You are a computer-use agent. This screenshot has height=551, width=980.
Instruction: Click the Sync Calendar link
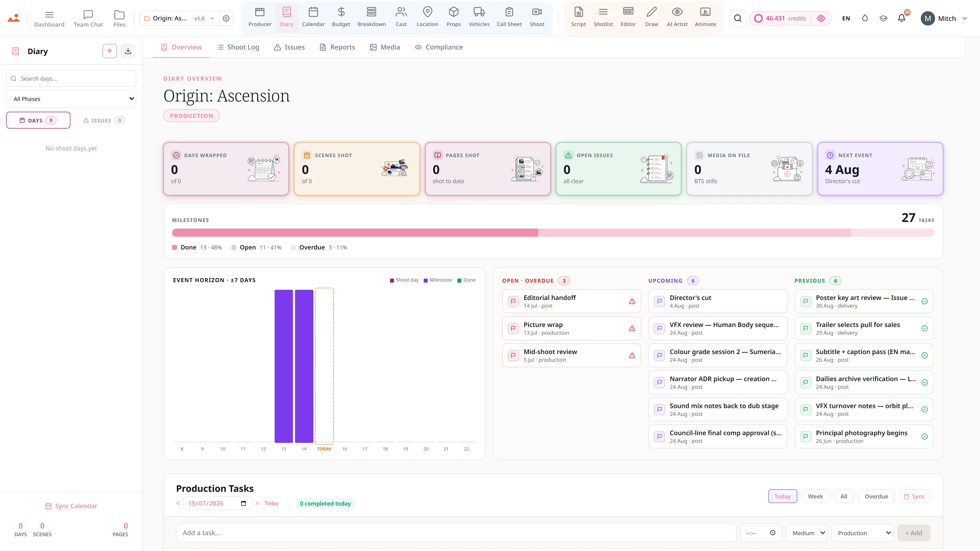coord(71,506)
